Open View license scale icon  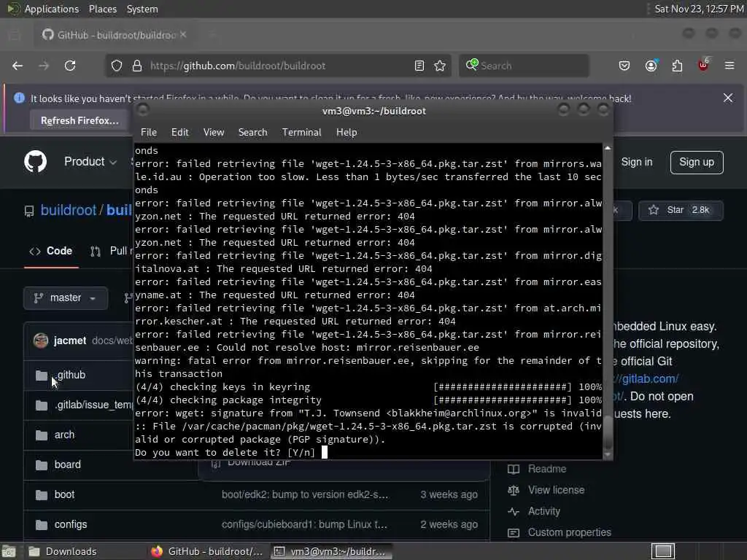[514, 490]
